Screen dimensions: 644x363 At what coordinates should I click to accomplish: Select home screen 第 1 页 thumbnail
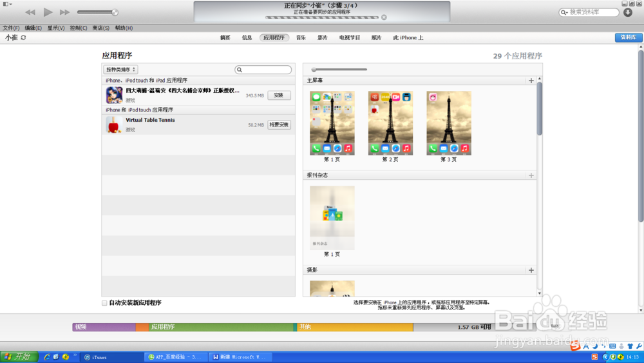pos(332,123)
